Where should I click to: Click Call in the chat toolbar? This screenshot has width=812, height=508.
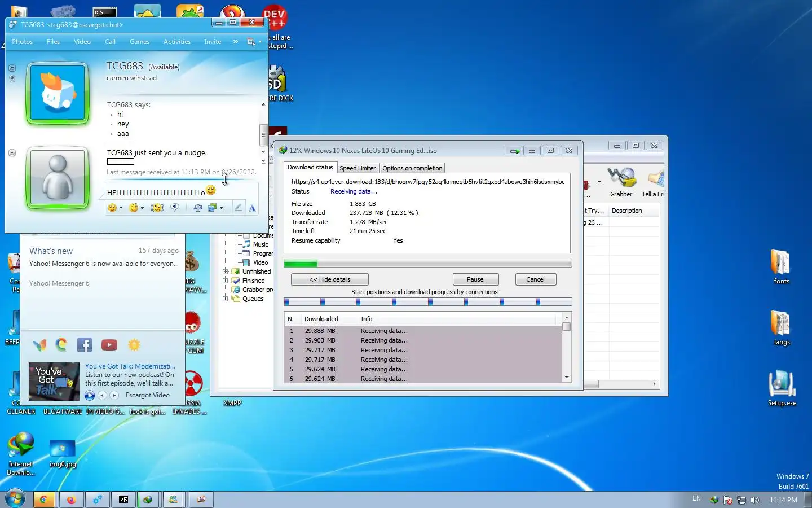[x=110, y=42]
